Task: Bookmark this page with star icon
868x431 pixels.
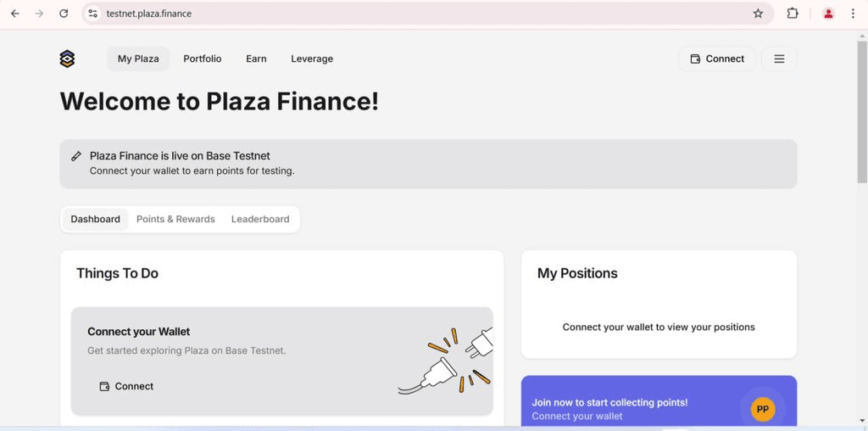Action: (x=758, y=14)
